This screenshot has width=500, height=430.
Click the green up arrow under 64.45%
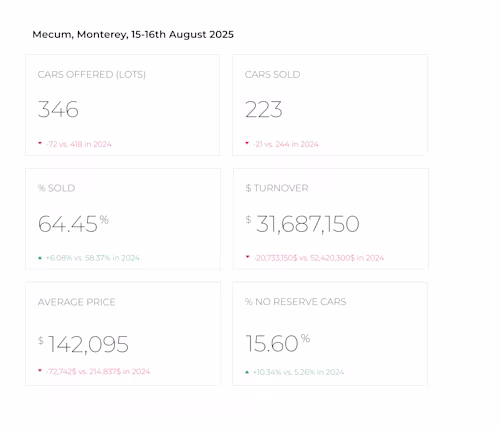pyautogui.click(x=40, y=258)
